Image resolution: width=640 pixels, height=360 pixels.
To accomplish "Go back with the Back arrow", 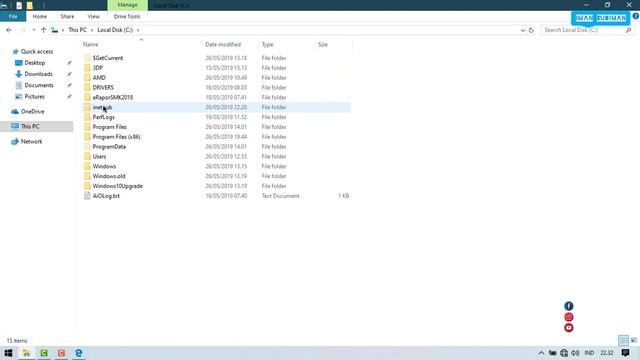I will click(x=9, y=30).
